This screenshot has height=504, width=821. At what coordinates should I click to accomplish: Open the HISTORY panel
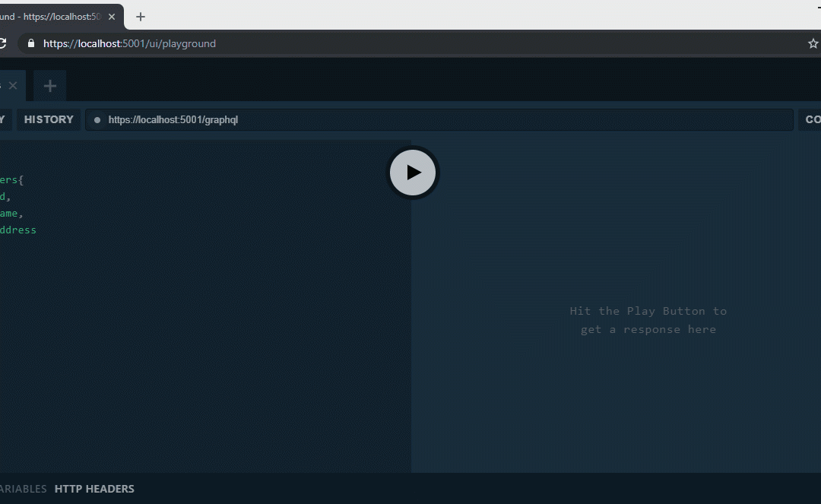[x=49, y=119]
